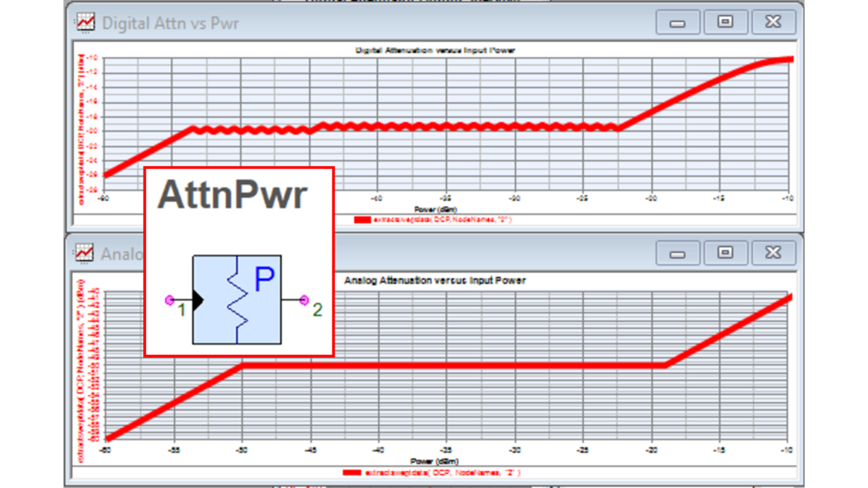Click the Analog Attenuation versus Input Power plot title
The image size is (868, 488).
(436, 281)
